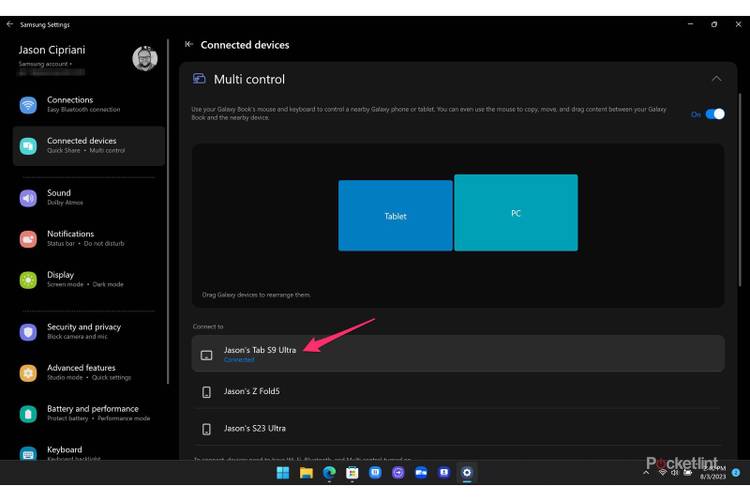
Task: Click the Jason Cipriani account name
Action: coord(52,50)
